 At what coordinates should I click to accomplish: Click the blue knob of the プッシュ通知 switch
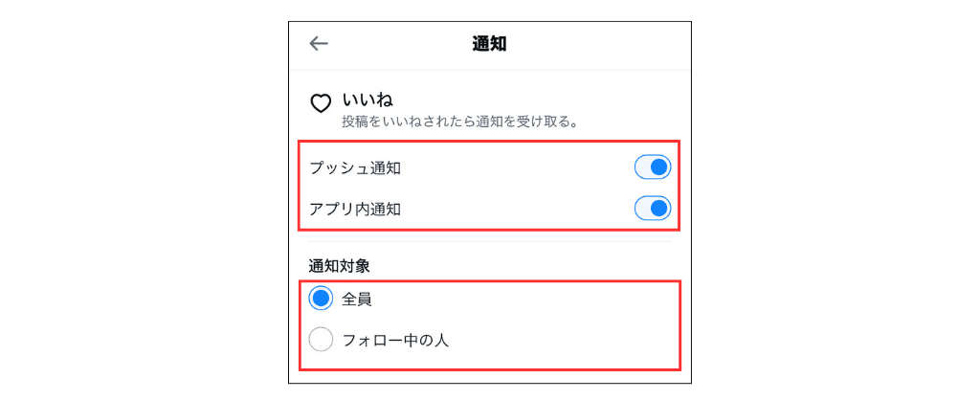658,167
